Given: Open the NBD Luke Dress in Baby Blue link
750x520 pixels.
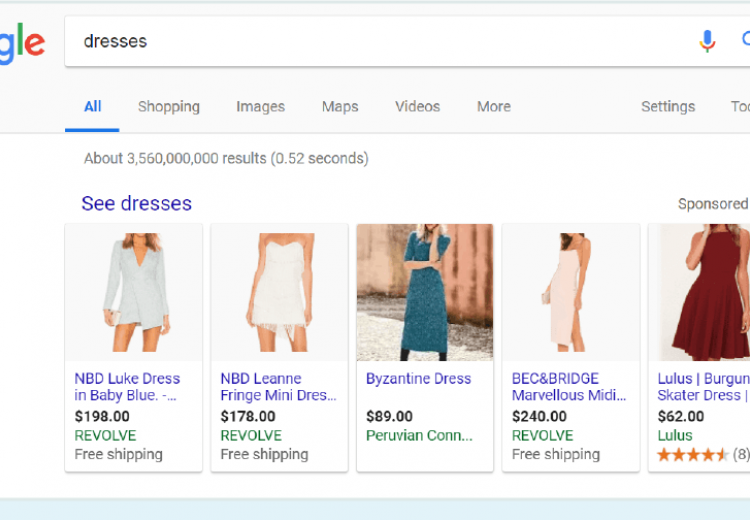Looking at the screenshot, I should tap(127, 387).
